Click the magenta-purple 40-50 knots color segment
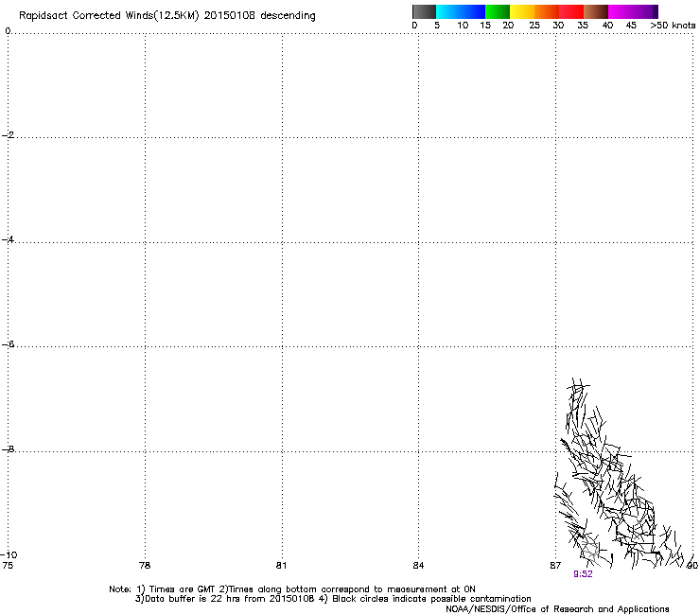Viewport: 700px width, 615px height. (633, 11)
